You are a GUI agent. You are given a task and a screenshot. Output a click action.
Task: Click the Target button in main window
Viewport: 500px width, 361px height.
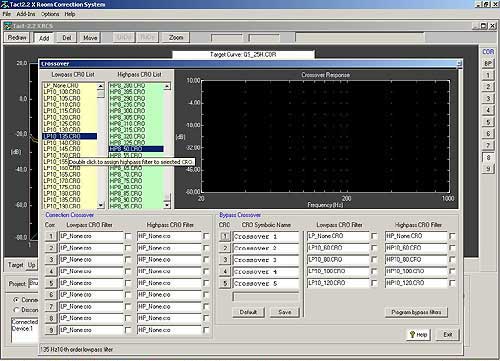[x=15, y=265]
